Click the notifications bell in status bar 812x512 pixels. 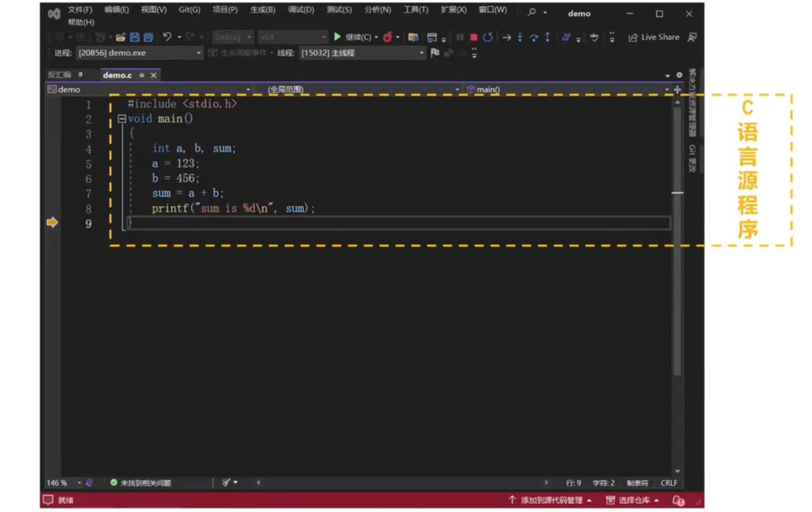677,500
